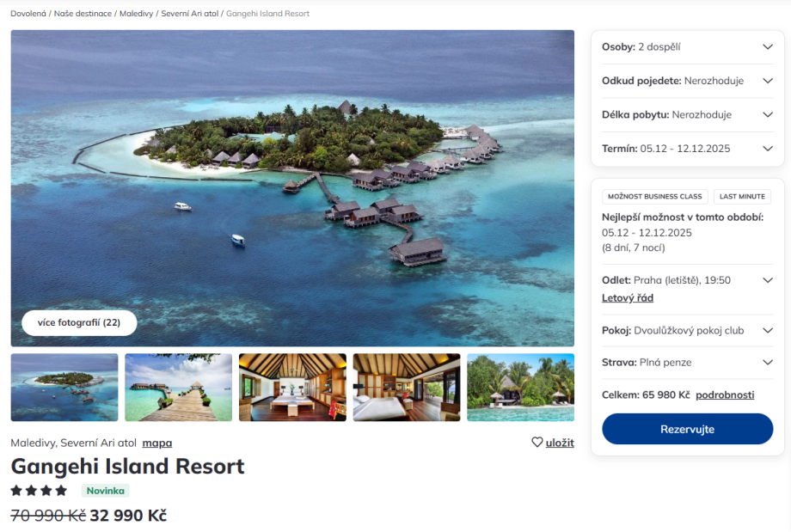
Task: Open více fotografií (22) gallery
Action: coord(79,323)
